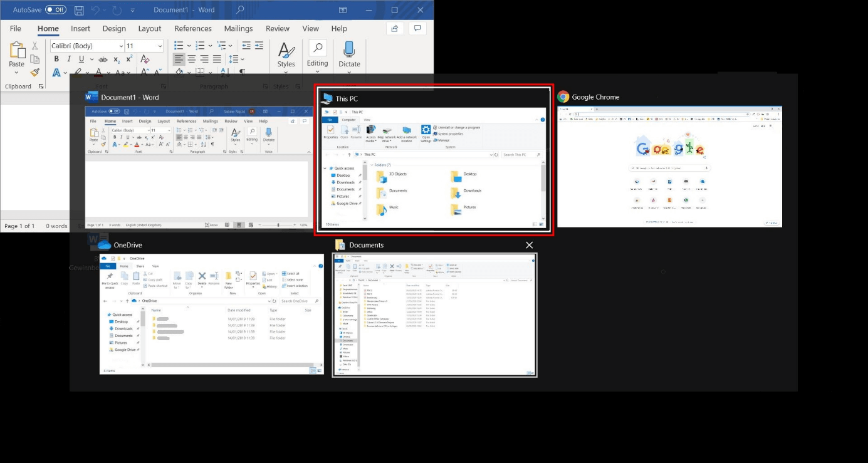
Task: Toggle the align left button
Action: tap(179, 59)
